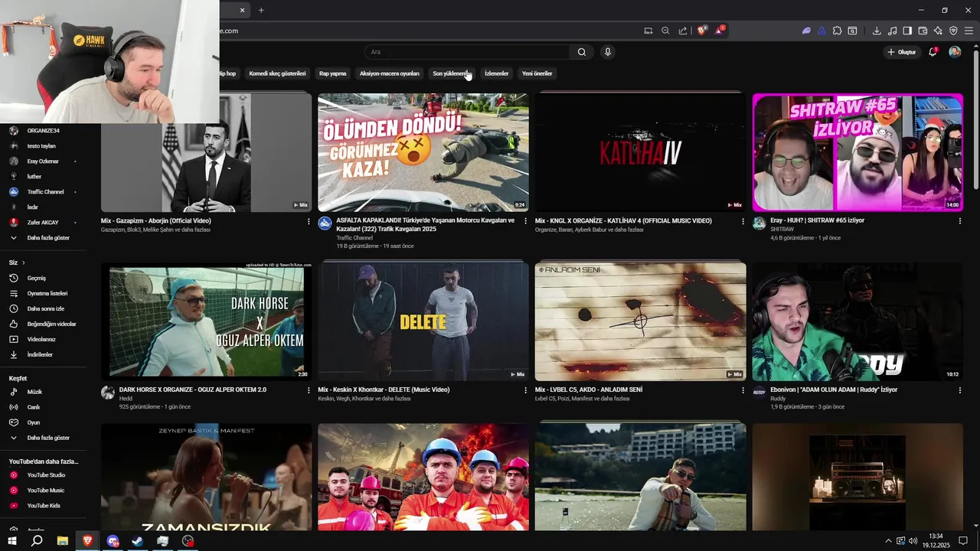
Task: Open the taskbar volume speaker icon
Action: point(913,541)
